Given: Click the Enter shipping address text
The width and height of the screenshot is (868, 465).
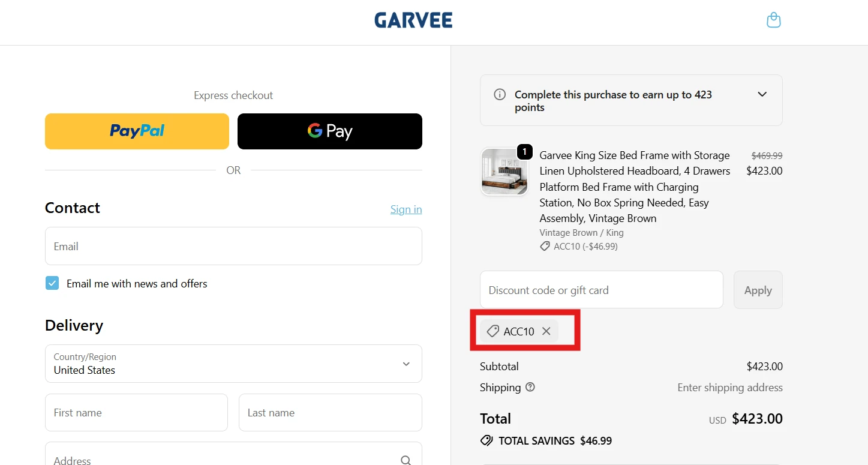Looking at the screenshot, I should click(730, 388).
